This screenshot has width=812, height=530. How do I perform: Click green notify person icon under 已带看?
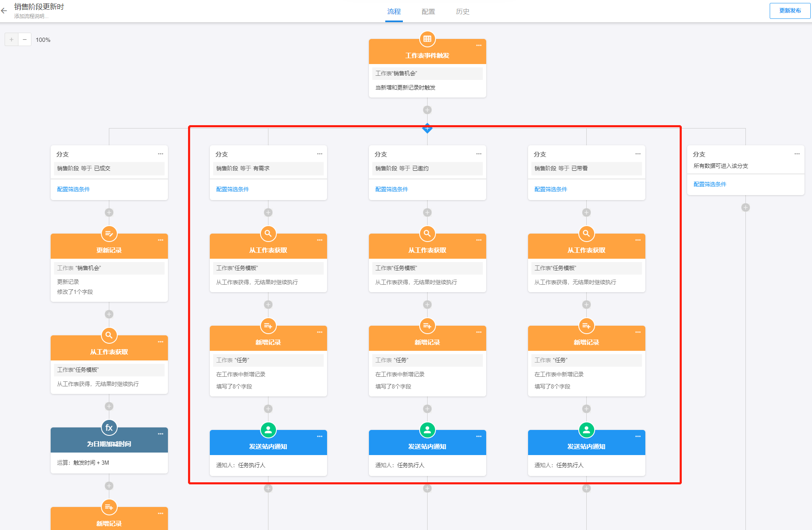(586, 430)
